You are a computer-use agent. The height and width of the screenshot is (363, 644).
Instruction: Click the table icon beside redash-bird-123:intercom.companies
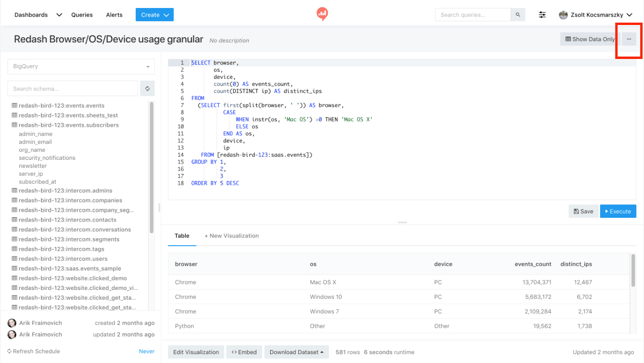(x=15, y=200)
